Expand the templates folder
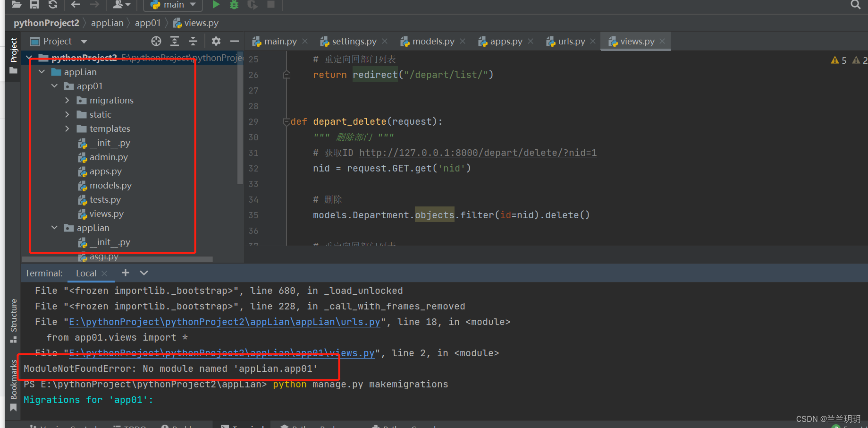 tap(67, 128)
